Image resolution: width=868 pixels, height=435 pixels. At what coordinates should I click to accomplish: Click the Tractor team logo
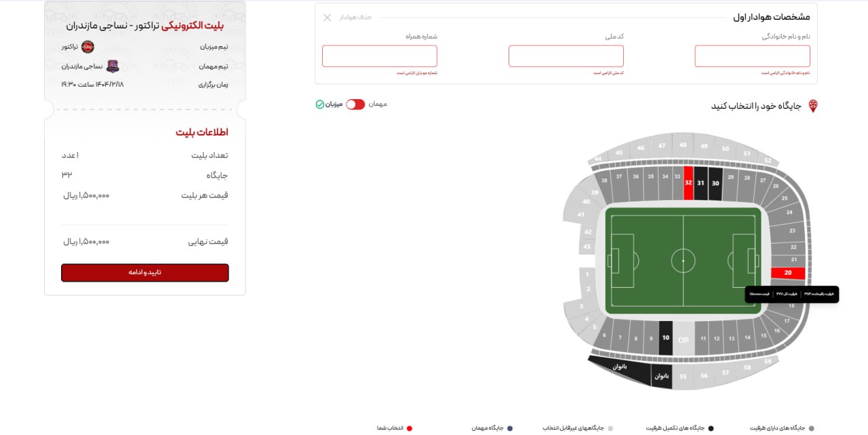87,47
